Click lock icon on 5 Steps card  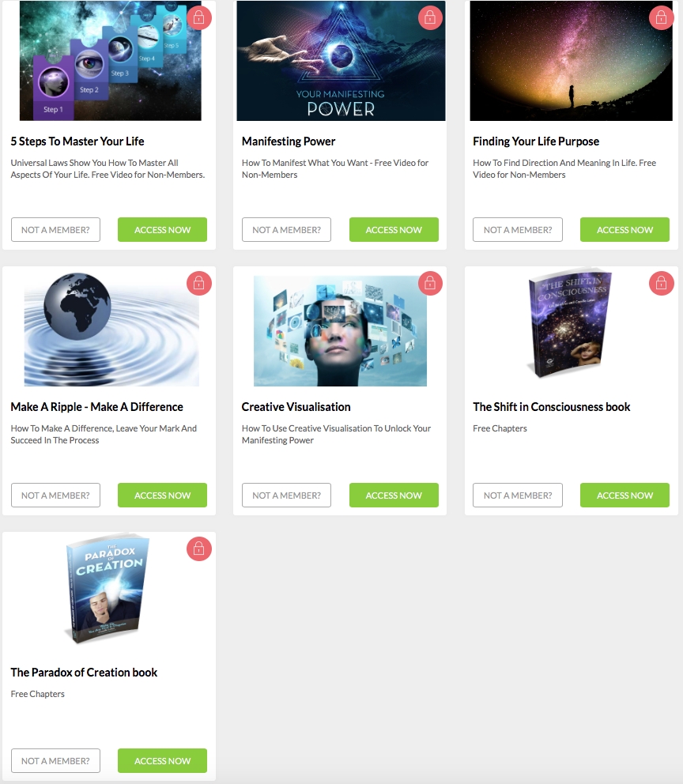click(199, 18)
